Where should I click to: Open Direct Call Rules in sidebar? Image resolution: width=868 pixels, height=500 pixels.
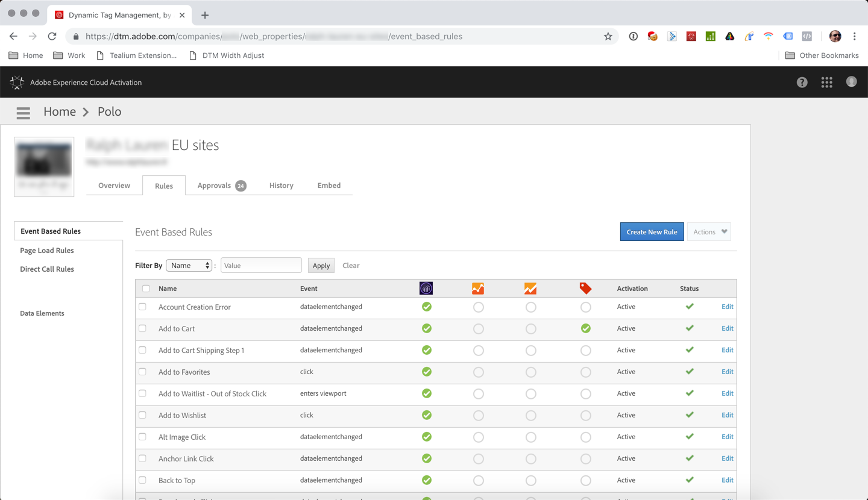pyautogui.click(x=47, y=269)
